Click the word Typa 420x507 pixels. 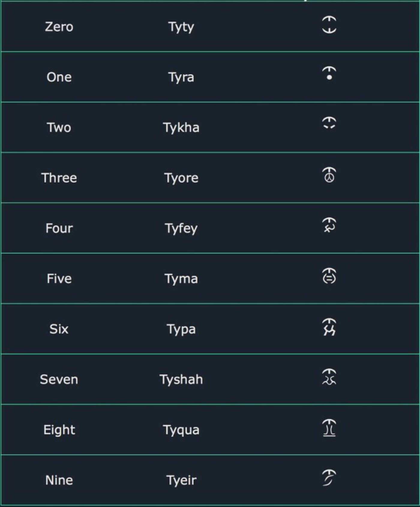[x=181, y=329]
